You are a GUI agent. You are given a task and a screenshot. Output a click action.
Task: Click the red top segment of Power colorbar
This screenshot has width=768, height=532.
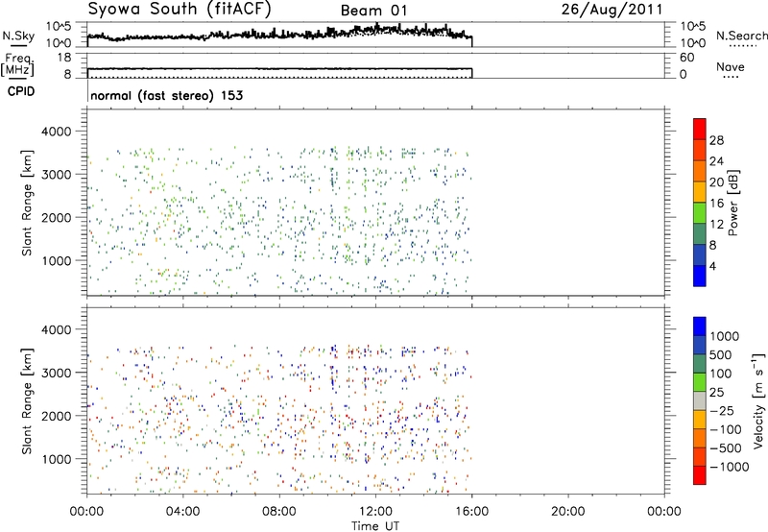point(700,129)
